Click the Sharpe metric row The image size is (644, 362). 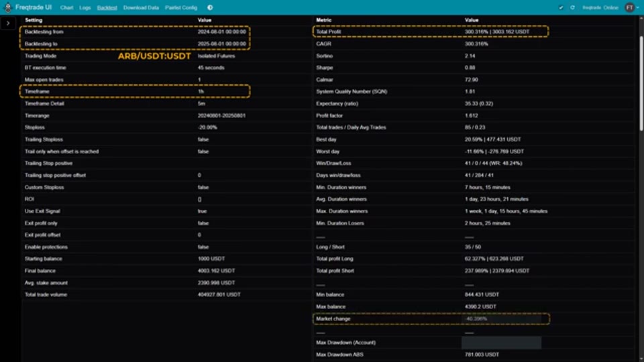tap(474, 68)
